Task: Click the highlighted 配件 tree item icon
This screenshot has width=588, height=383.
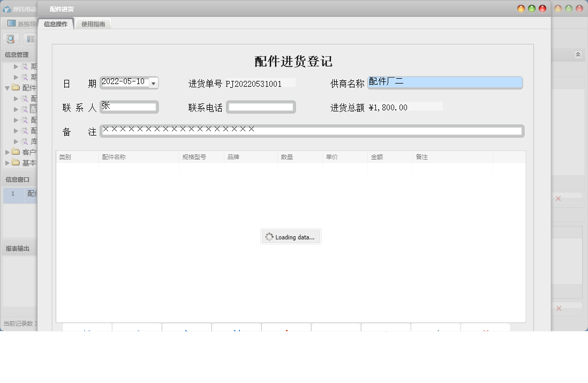Action: (x=24, y=108)
